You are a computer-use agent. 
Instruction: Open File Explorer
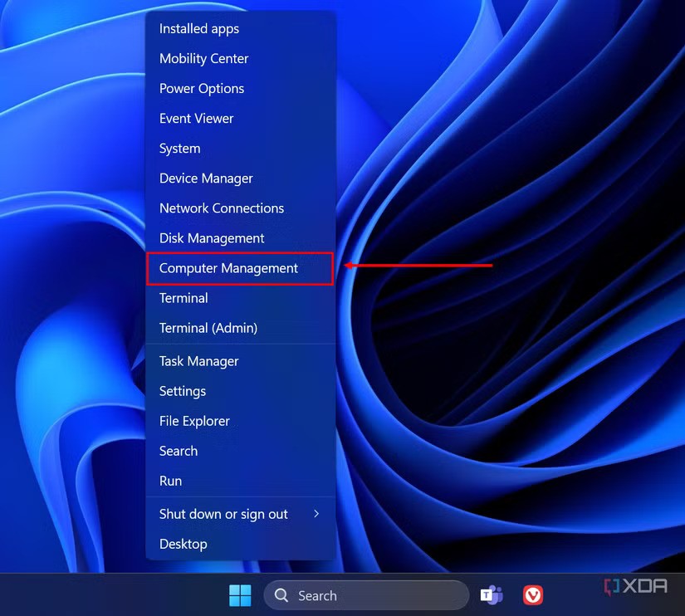click(193, 421)
